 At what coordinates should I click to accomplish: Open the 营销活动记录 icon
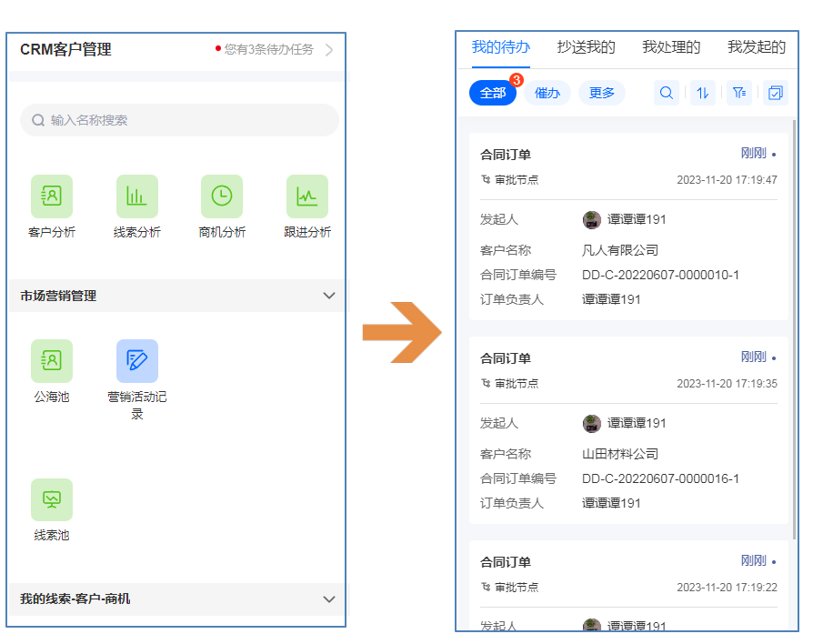click(x=136, y=360)
